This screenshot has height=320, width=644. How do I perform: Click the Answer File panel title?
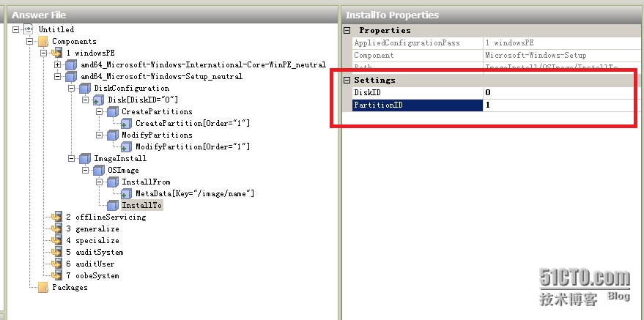[39, 15]
